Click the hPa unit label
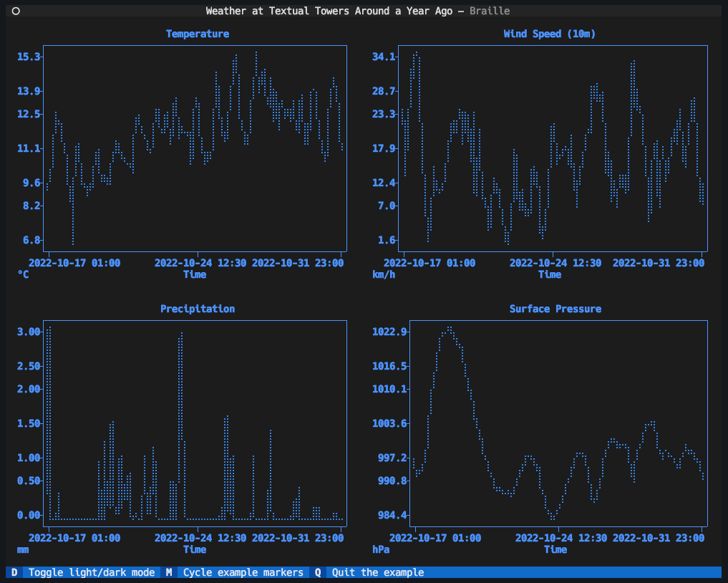Viewport: 728px width, 583px height. click(381, 549)
